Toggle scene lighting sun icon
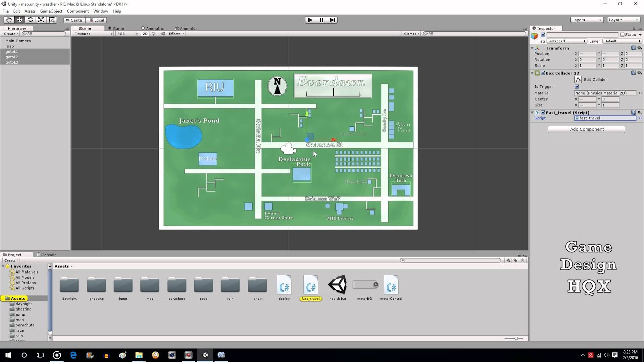 (x=154, y=34)
